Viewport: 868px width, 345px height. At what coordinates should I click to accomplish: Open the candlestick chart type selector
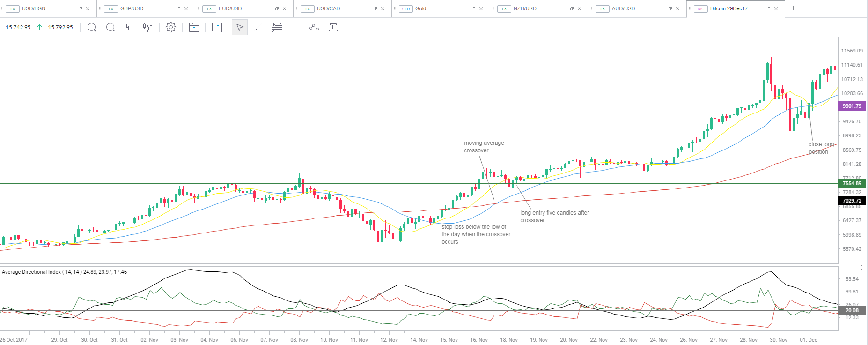click(147, 28)
